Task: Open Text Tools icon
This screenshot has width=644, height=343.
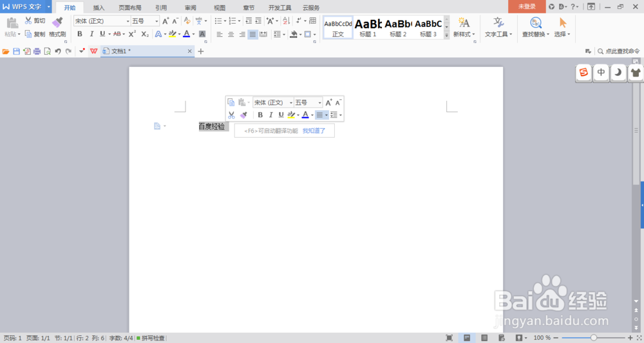Action: [x=498, y=23]
